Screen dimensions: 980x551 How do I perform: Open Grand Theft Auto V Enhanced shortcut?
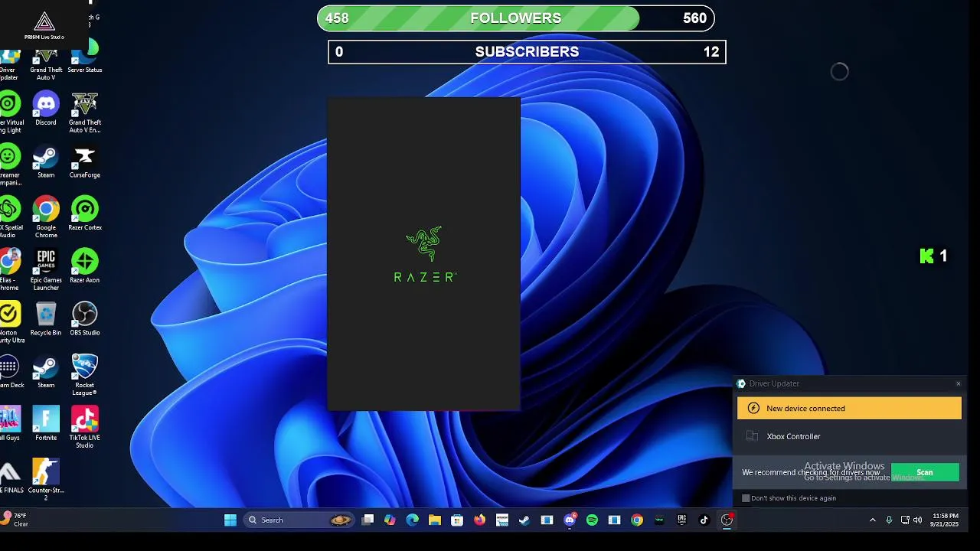(x=85, y=113)
